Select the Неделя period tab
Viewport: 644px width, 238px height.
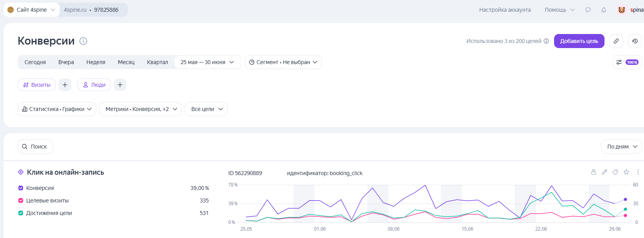tap(96, 62)
